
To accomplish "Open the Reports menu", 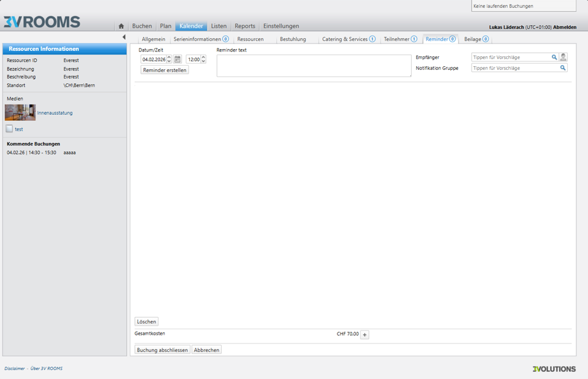I will tap(245, 26).
